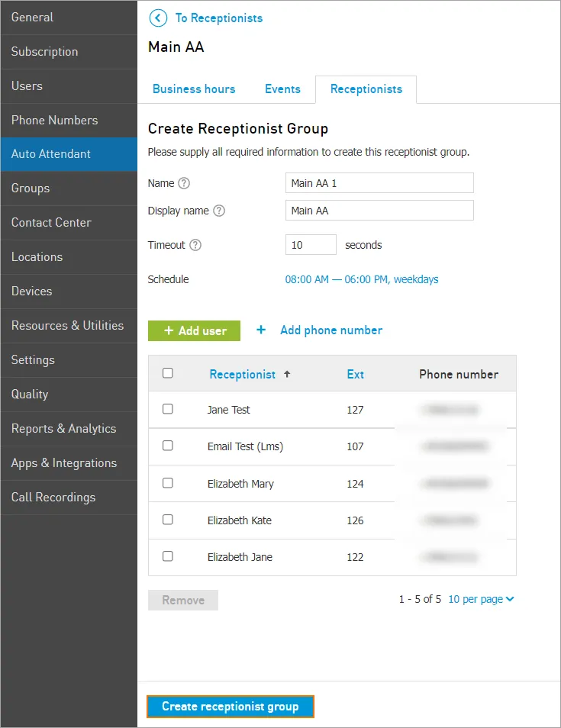
Task: Click the Elizabeth Mary name
Action: click(x=240, y=484)
